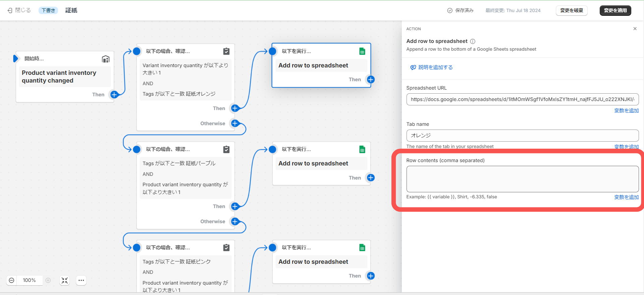Click the Tab name input field
Viewport: 644px width, 295px height.
pos(522,136)
